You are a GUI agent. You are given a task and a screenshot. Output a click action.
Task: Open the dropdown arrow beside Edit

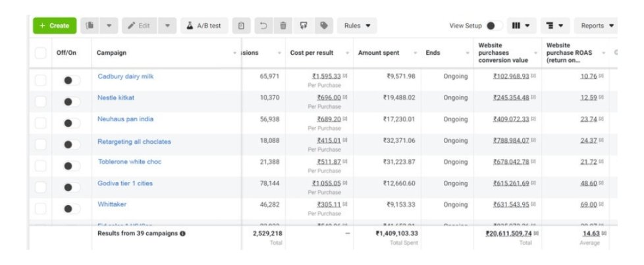point(167,26)
